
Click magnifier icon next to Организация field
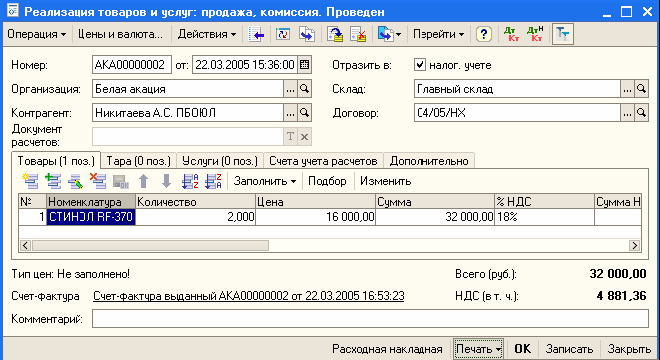click(x=304, y=89)
